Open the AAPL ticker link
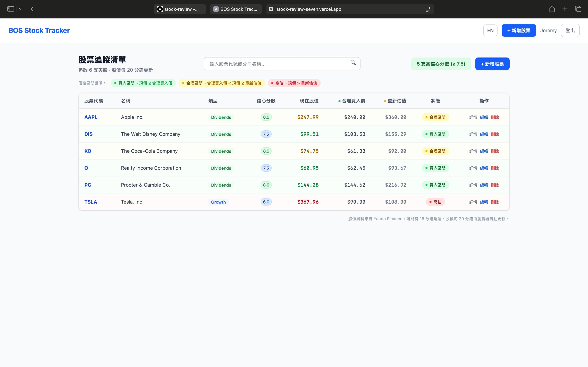This screenshot has width=588, height=367. click(x=91, y=117)
